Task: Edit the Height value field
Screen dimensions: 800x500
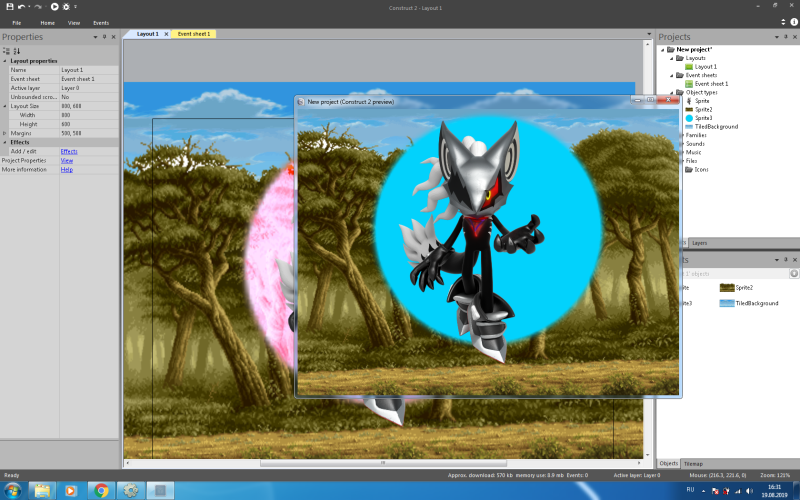Action: tap(89, 124)
